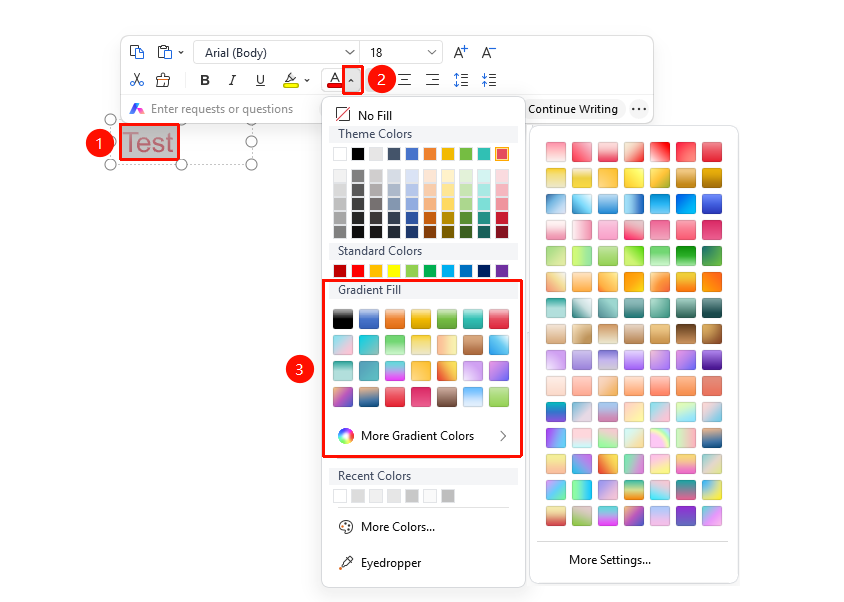This screenshot has height=602, width=844.
Task: Expand the Paste options arrow
Action: click(x=181, y=52)
